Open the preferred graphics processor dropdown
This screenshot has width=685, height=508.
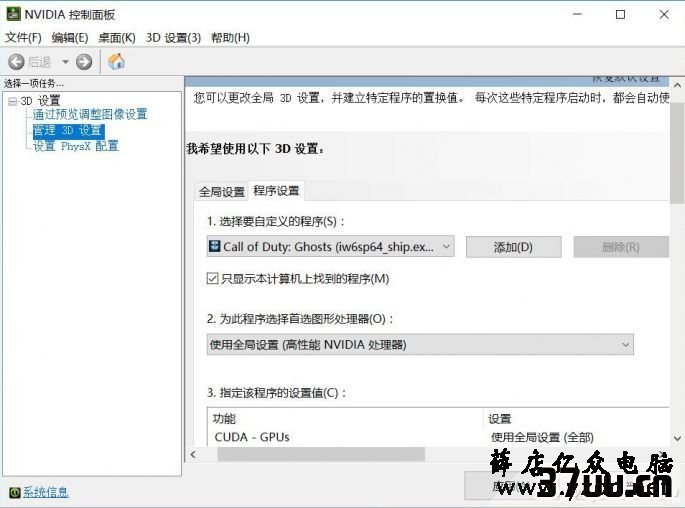click(x=420, y=345)
